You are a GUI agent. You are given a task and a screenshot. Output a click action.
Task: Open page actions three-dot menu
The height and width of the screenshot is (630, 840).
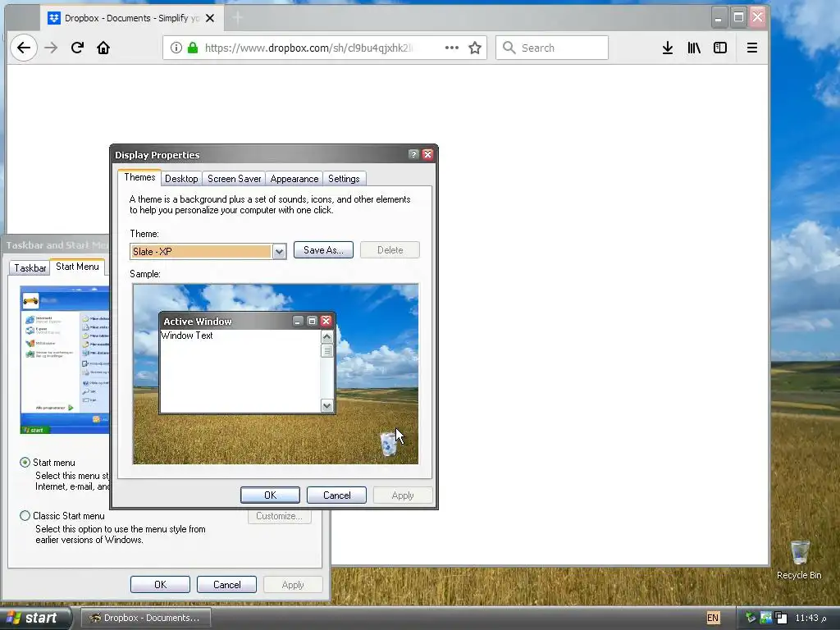pos(452,48)
